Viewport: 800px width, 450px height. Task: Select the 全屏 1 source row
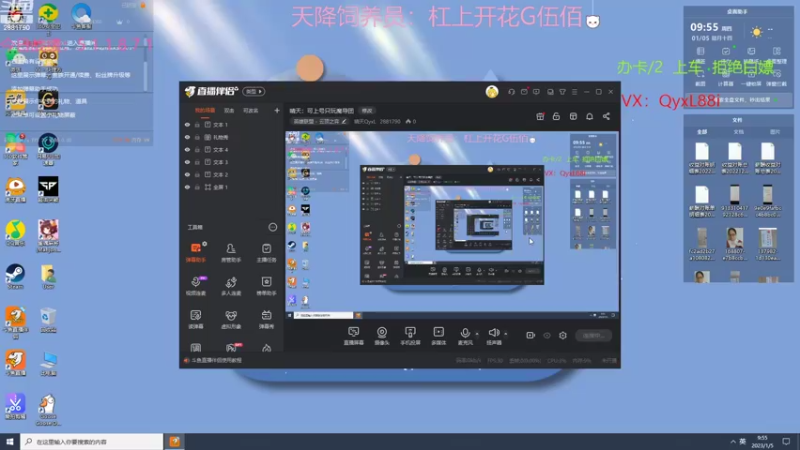pos(232,187)
